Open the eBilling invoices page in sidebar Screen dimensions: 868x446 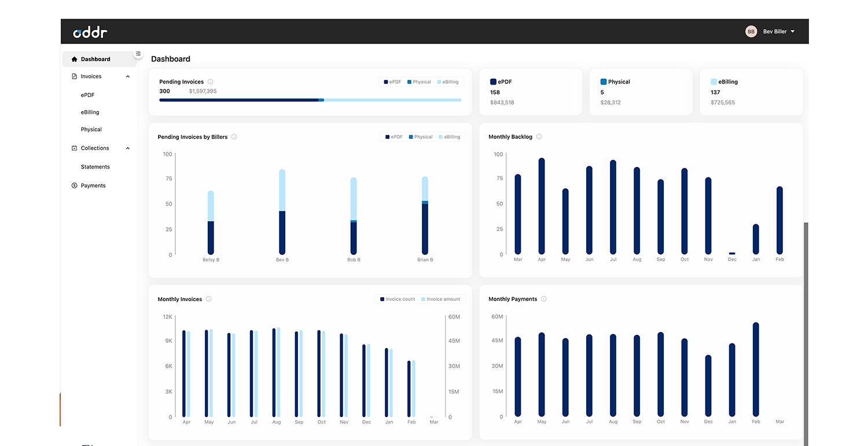90,112
